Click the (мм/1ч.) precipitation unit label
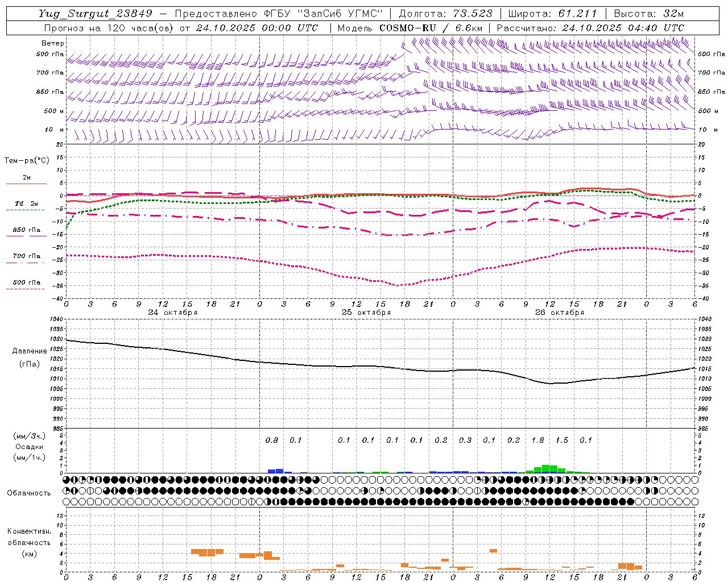Viewport: 728px width, 582px height. coord(30,458)
